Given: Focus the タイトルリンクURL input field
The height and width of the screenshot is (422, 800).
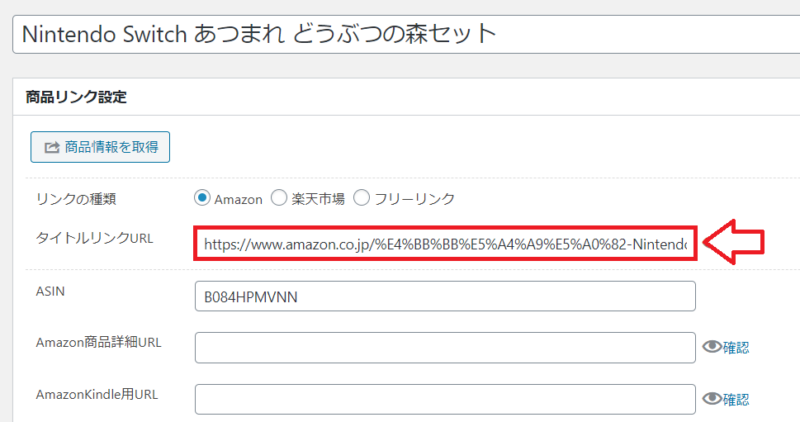Looking at the screenshot, I should click(445, 244).
